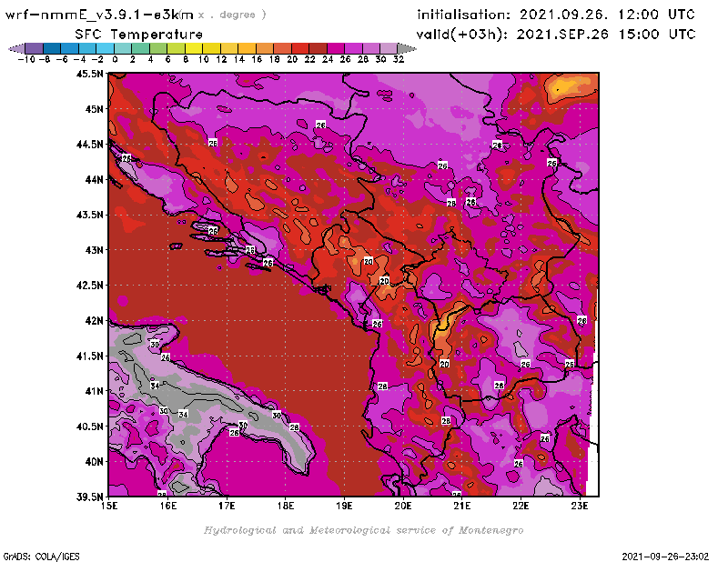Screen dimensions: 728x562
Task: Click the '41.5N' latitude label
Action: coord(90,356)
